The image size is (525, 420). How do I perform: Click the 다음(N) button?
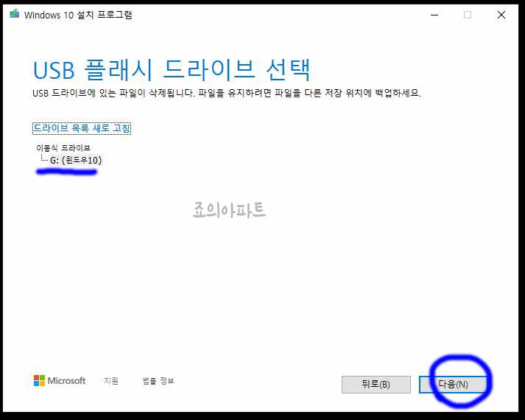point(453,384)
